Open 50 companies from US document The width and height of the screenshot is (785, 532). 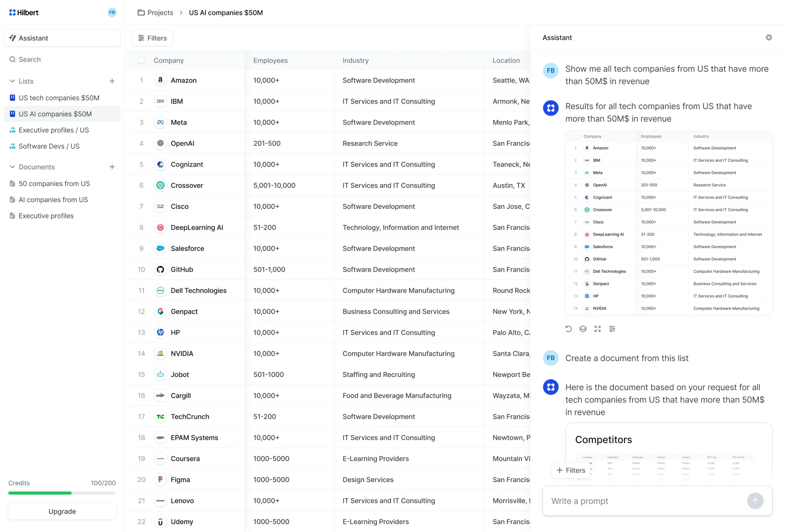62,183
